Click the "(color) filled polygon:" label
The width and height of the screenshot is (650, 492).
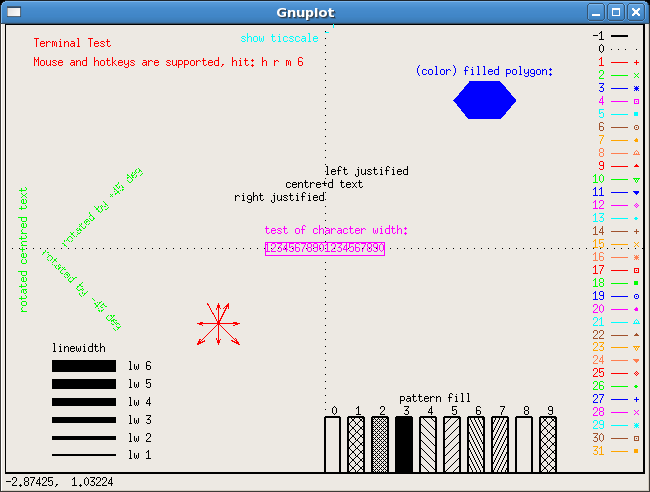484,71
